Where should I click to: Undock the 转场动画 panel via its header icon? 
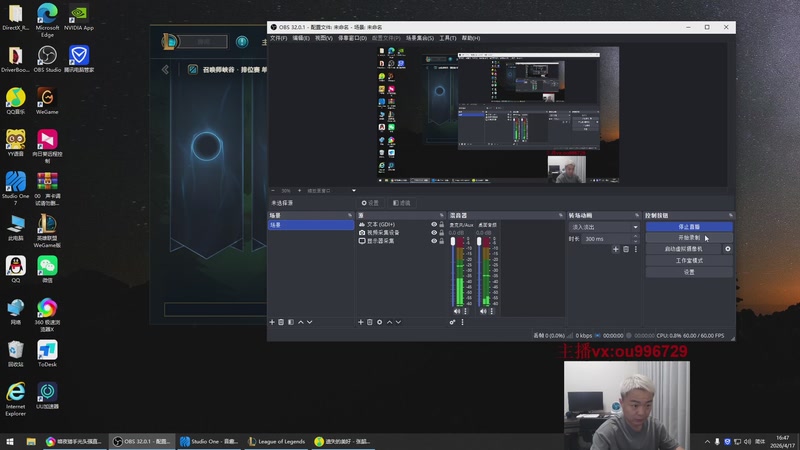[637, 215]
